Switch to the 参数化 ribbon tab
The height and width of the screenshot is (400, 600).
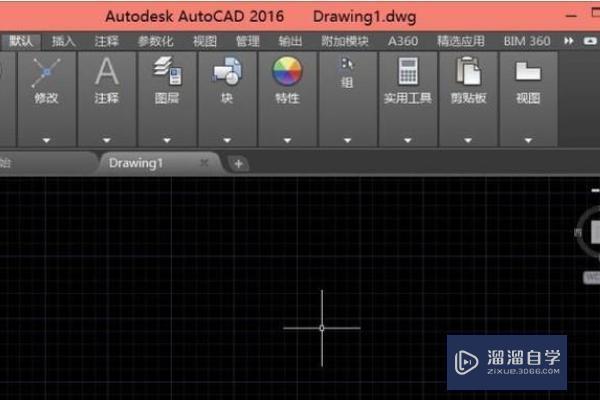tap(155, 41)
